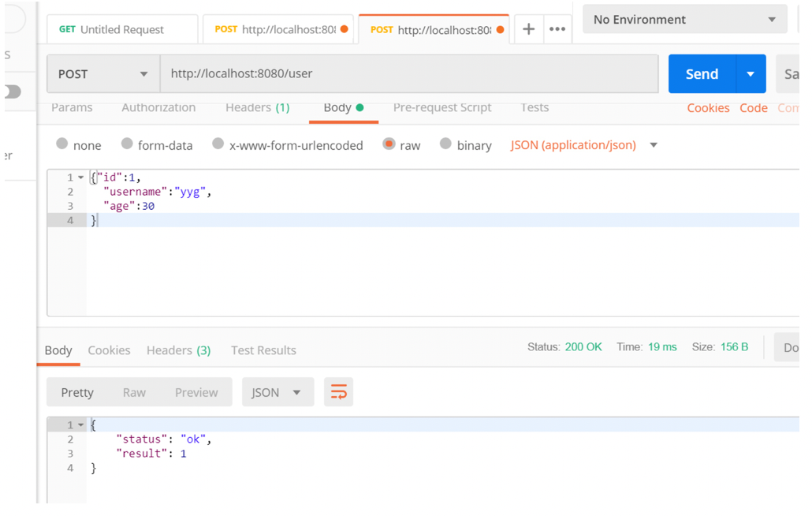This screenshot has width=812, height=516.
Task: Click the "username":"yyg" line in request body
Action: (x=158, y=192)
